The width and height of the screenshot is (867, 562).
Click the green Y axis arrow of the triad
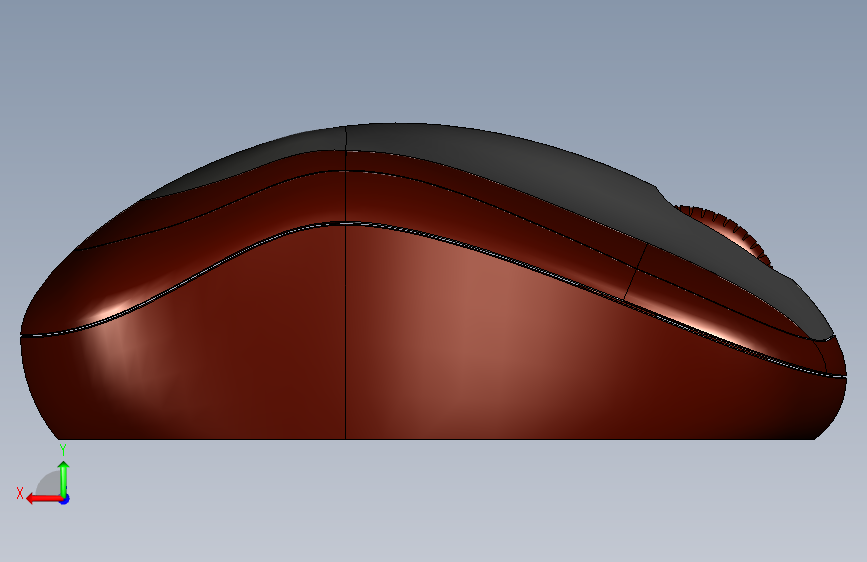point(64,478)
